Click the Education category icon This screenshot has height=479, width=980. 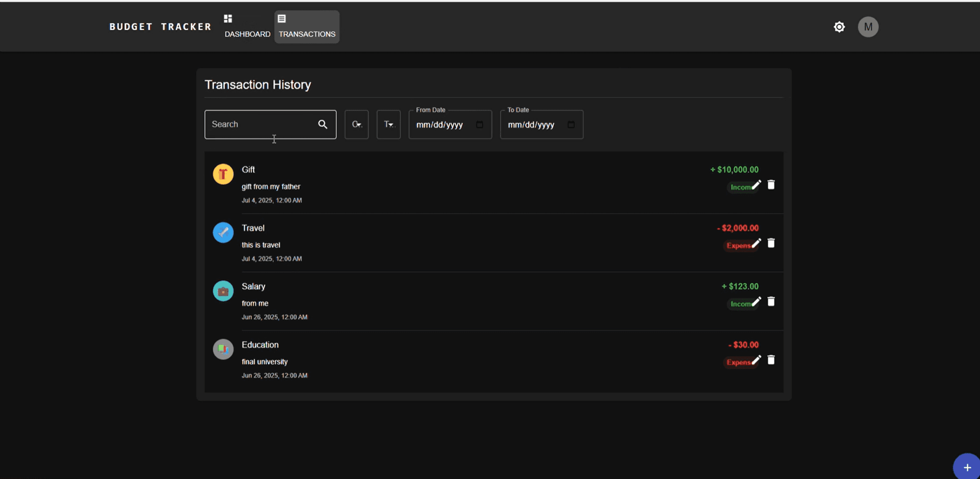click(223, 349)
